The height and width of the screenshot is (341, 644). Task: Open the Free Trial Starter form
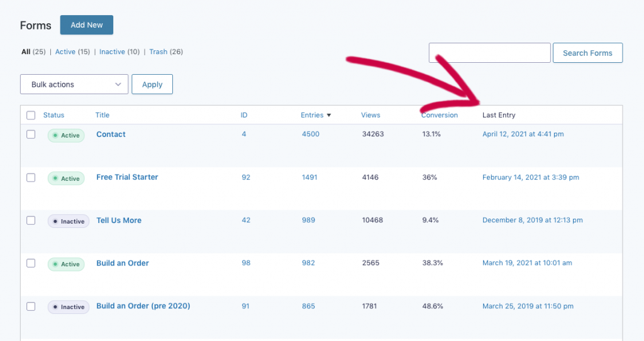tap(127, 177)
